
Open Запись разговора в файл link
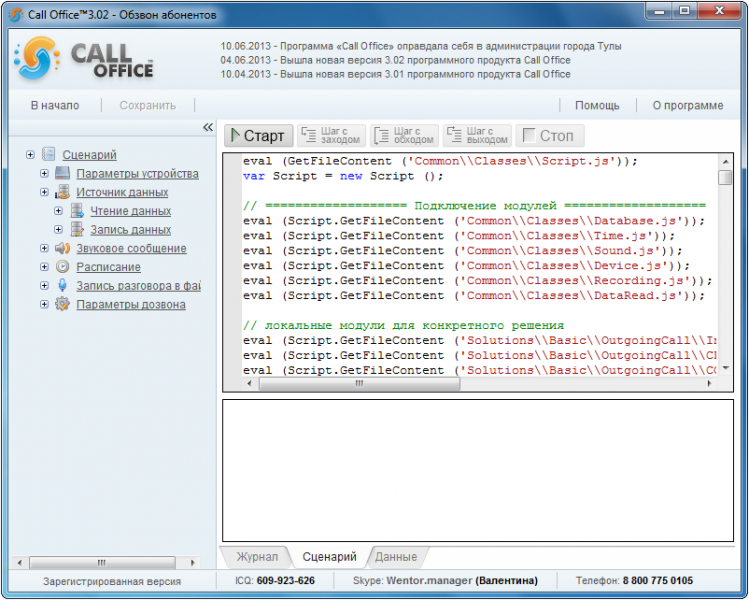(139, 286)
